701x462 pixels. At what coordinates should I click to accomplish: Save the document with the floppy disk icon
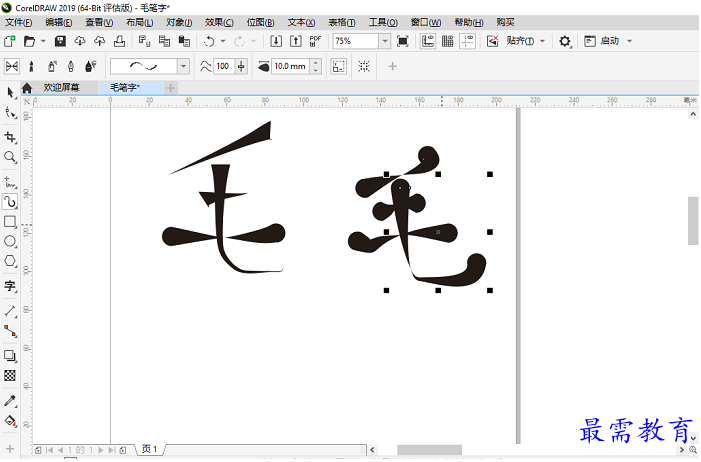click(60, 41)
